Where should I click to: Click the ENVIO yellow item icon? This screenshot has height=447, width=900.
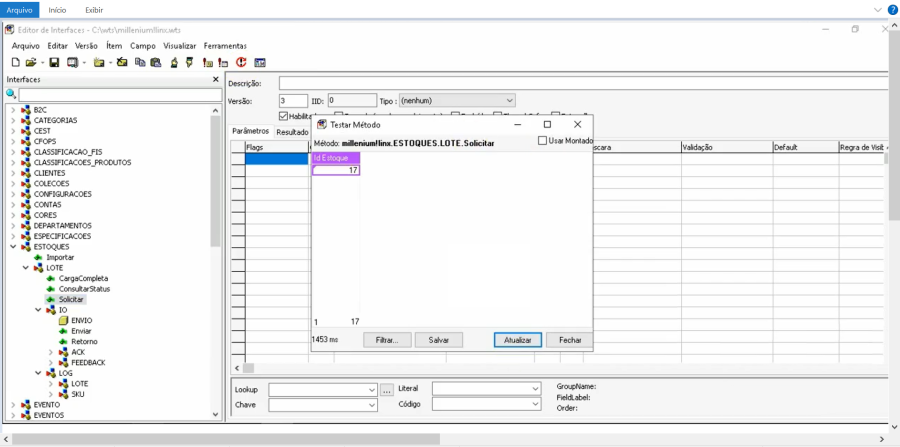click(x=64, y=321)
